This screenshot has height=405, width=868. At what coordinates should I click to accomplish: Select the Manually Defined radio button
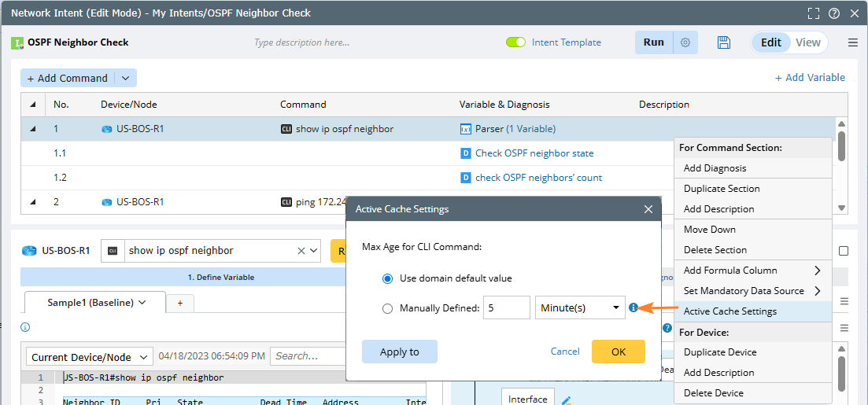click(x=387, y=308)
